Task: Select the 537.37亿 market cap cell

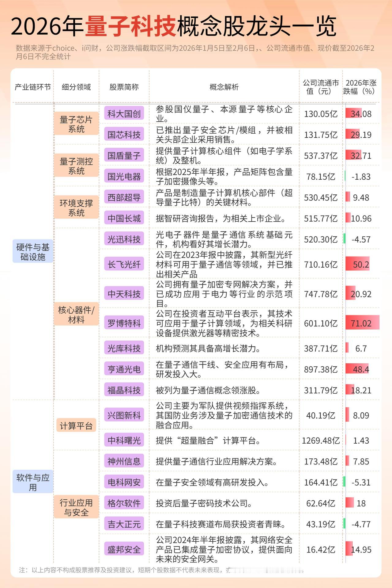Action: pyautogui.click(x=321, y=155)
